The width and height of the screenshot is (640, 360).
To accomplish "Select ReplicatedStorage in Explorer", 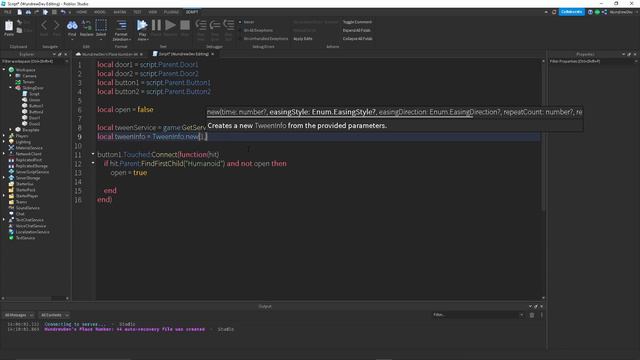I will coord(32,166).
